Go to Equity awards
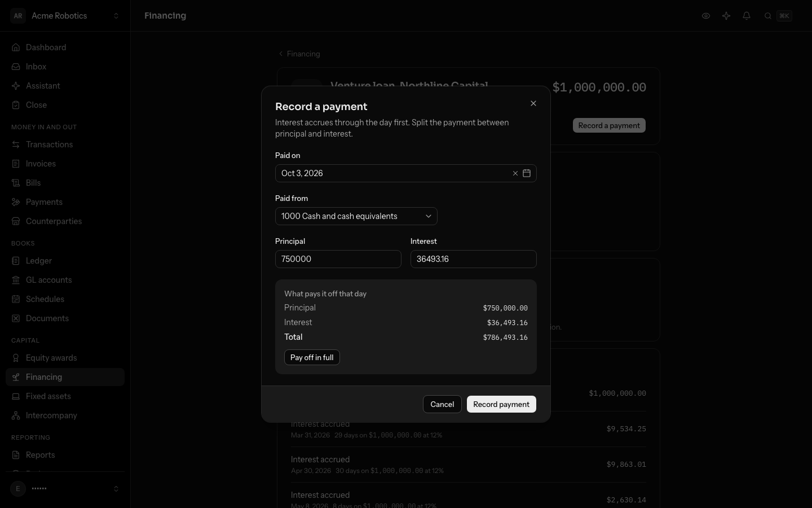This screenshot has width=812, height=508. tap(65, 358)
